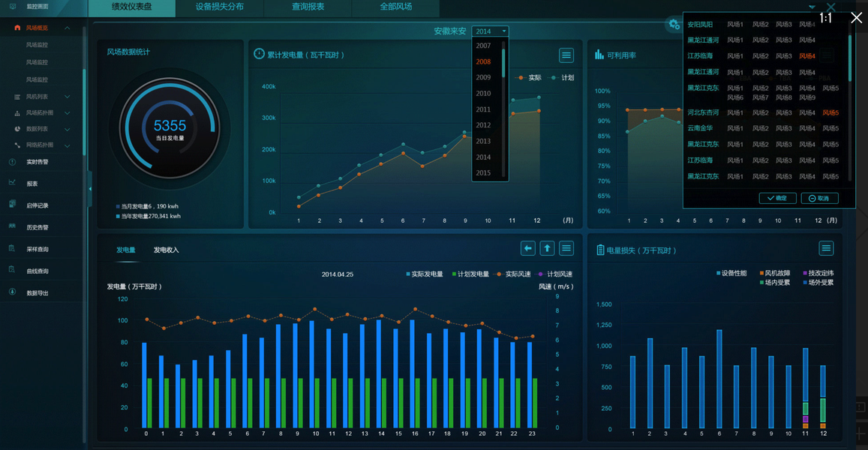This screenshot has height=450, width=868.
Task: Select the highlighted 风场5 of 河北东杏河
Action: [830, 112]
